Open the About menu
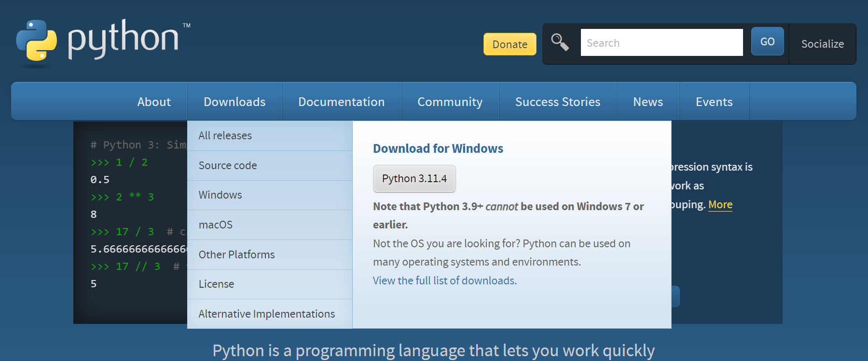 click(x=154, y=102)
